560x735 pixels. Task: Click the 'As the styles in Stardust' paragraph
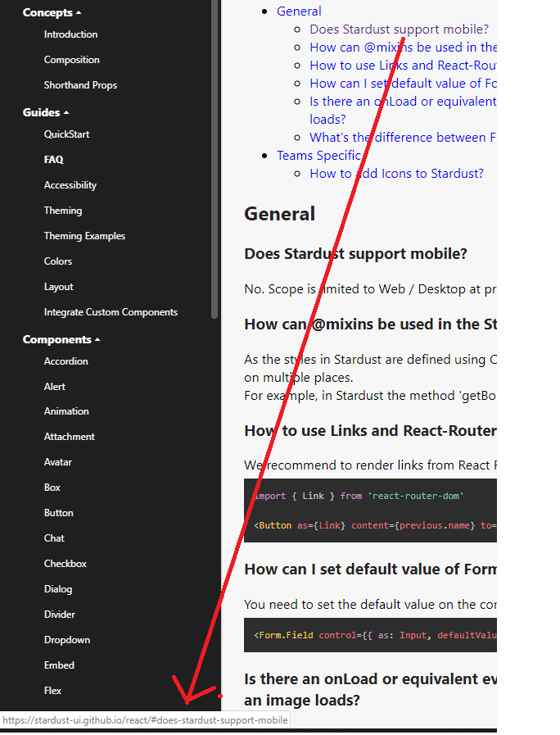pos(370,378)
